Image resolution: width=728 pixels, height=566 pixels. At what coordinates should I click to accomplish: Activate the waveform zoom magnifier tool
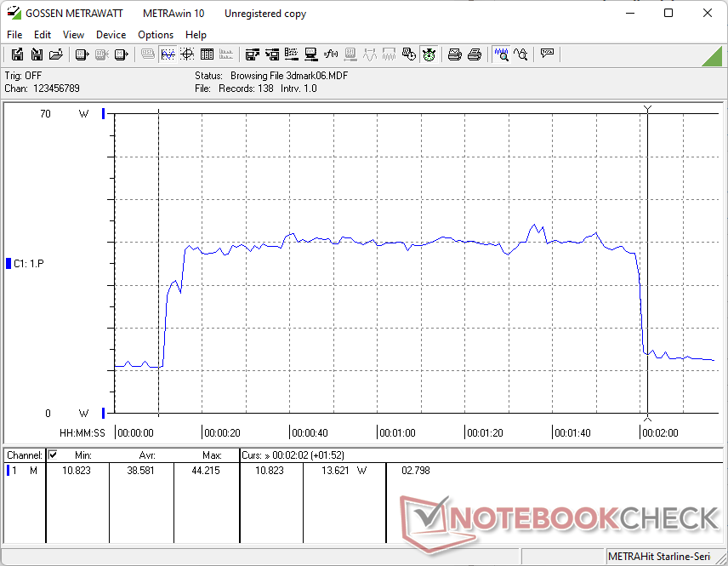pyautogui.click(x=502, y=54)
